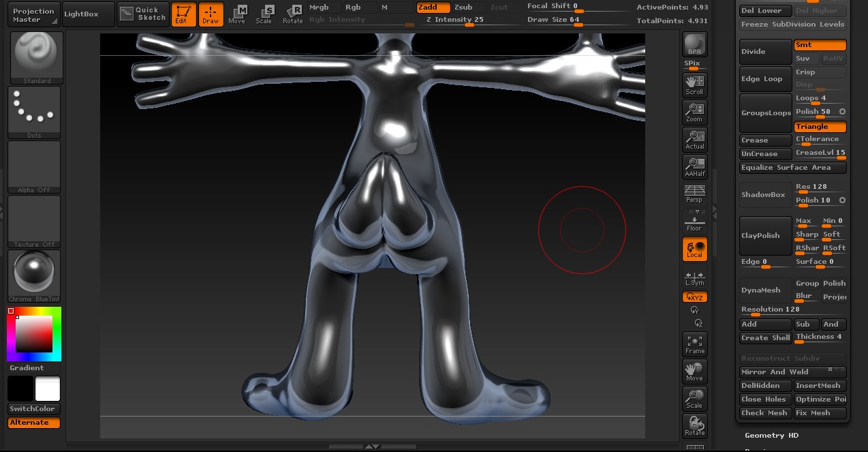Click the DynaMesh button

(x=765, y=290)
